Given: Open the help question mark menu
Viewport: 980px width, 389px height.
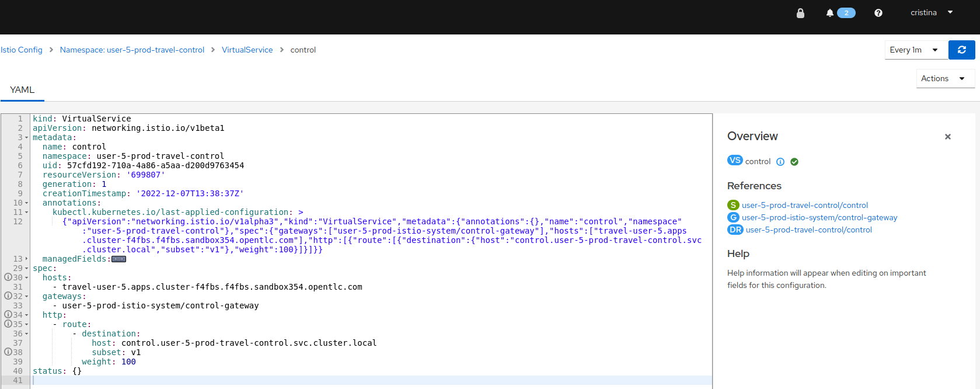Looking at the screenshot, I should point(878,13).
